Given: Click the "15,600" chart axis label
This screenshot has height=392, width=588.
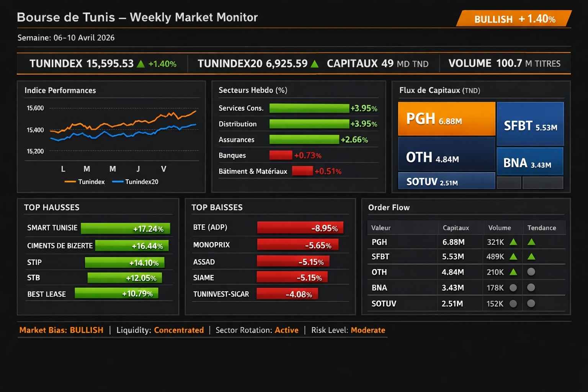Looking at the screenshot, I should (35, 108).
